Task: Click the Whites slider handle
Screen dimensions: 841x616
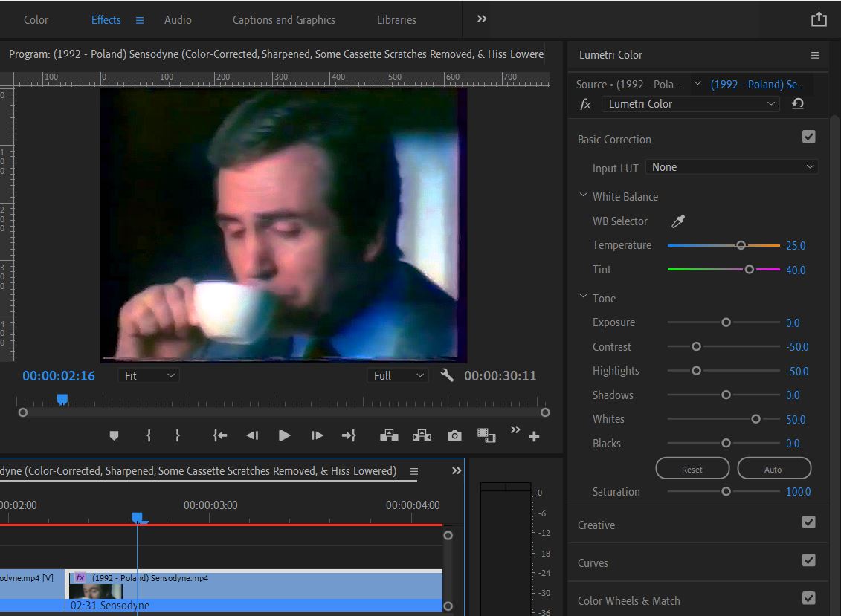Action: [x=755, y=418]
